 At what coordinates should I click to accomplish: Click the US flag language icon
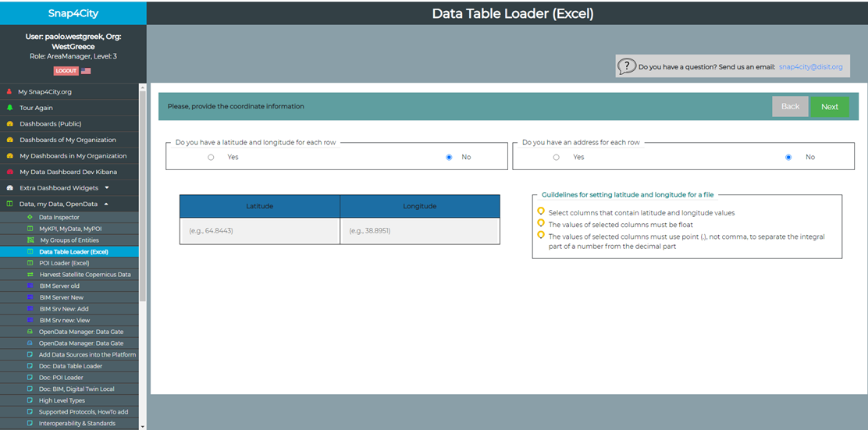point(86,71)
